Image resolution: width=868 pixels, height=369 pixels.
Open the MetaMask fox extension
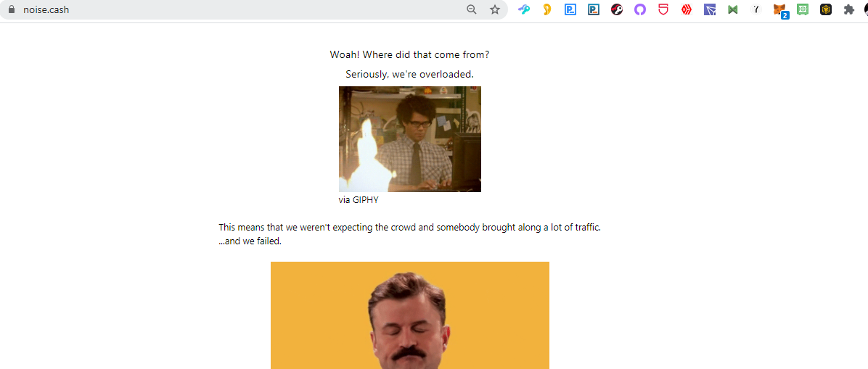(780, 10)
